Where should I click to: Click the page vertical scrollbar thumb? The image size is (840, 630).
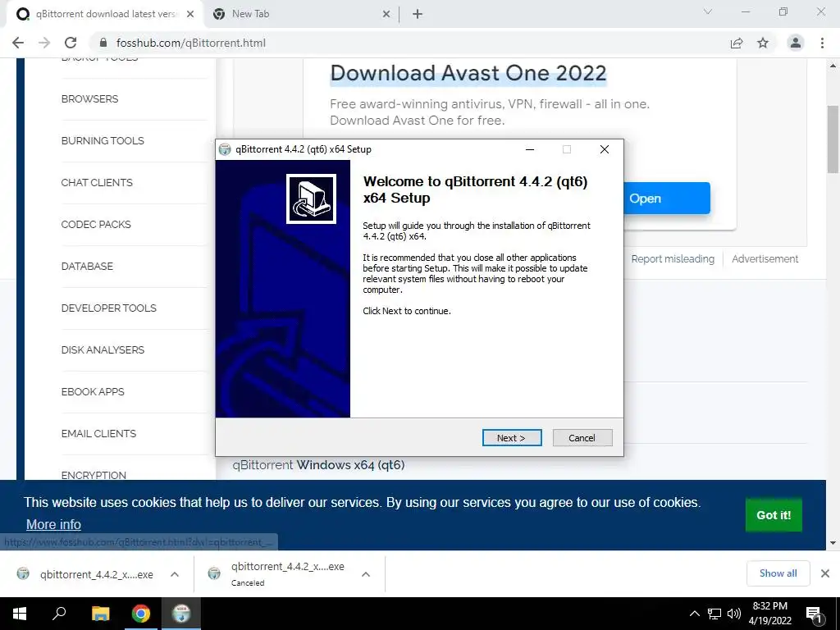coord(833,139)
